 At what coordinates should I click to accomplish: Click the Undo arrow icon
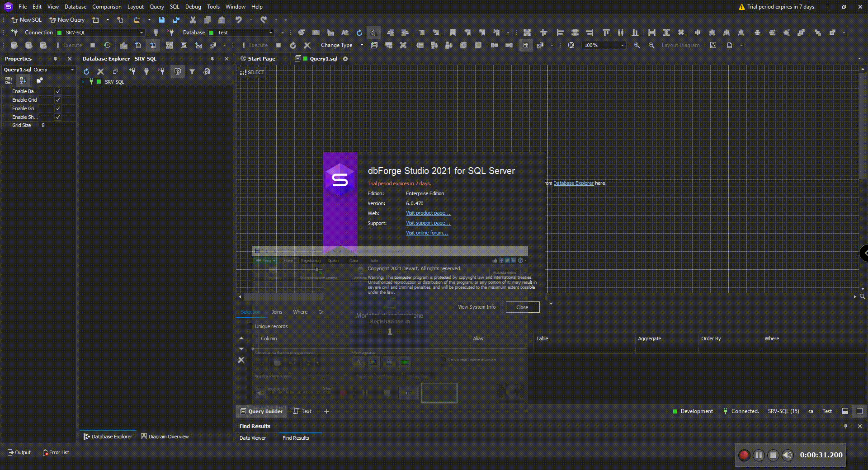click(x=238, y=20)
